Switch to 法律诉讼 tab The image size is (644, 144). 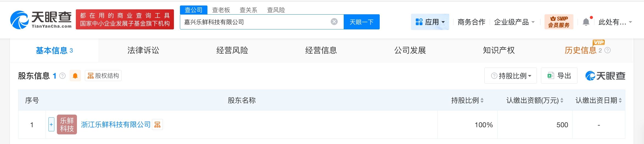point(143,50)
